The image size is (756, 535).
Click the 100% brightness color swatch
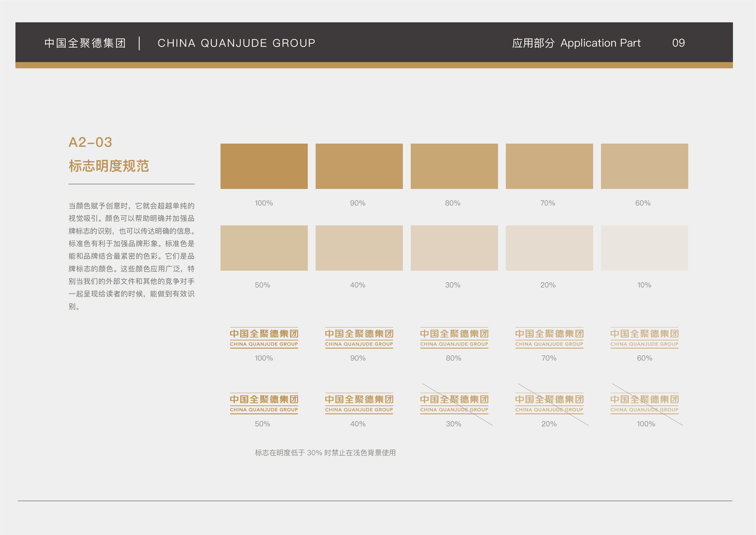[264, 166]
